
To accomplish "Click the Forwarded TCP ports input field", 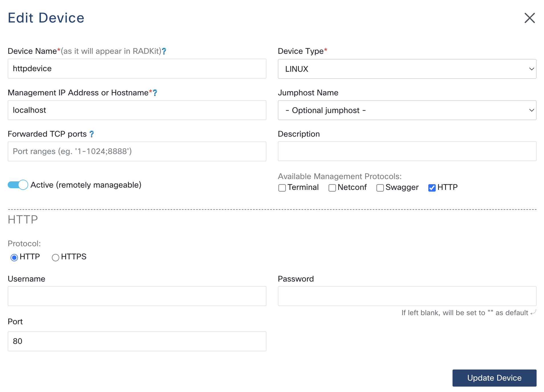I will (137, 151).
